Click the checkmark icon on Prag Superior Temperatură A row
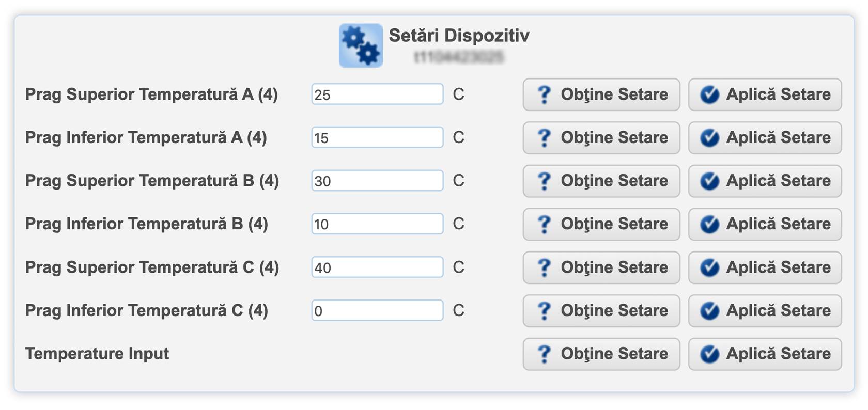 point(709,94)
